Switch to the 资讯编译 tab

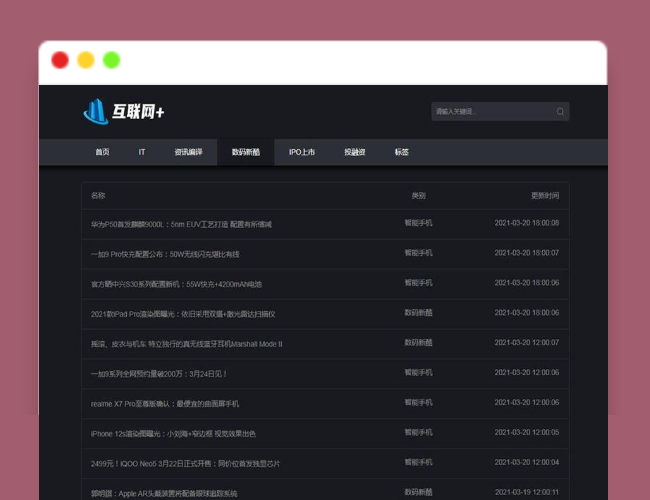click(x=188, y=152)
